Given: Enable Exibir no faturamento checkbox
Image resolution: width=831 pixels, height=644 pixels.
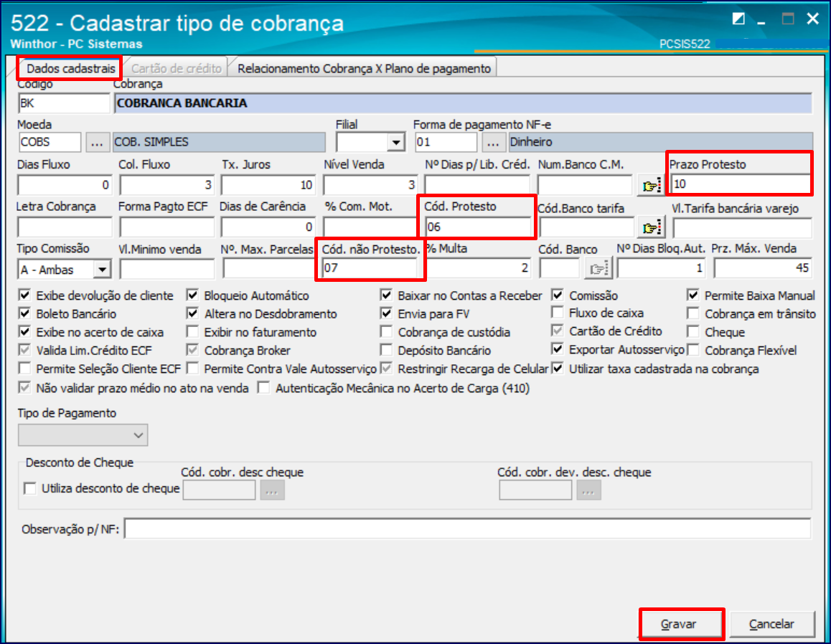Looking at the screenshot, I should pos(192,332).
